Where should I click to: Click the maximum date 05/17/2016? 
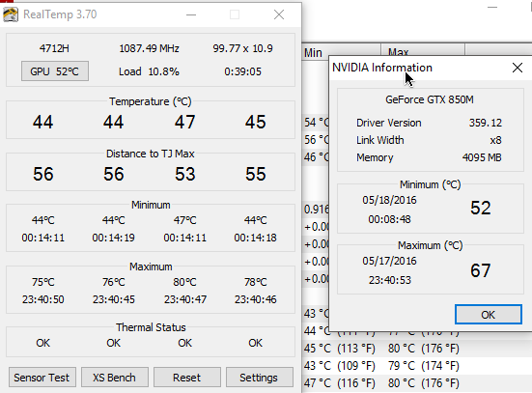(x=389, y=261)
